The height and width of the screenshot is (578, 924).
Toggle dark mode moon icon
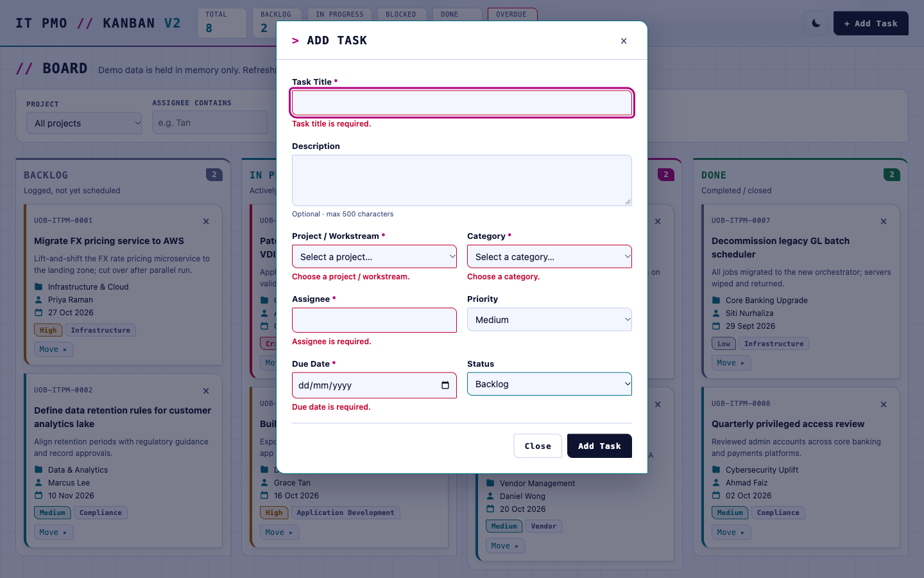coord(816,23)
